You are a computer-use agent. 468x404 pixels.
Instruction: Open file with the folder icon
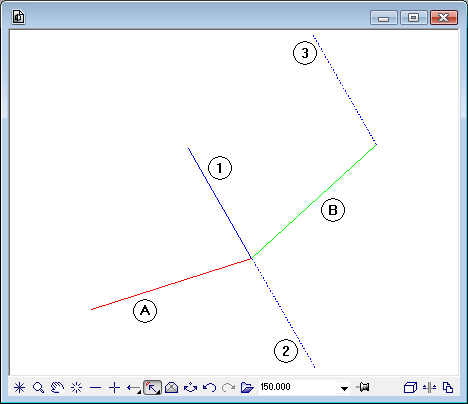coord(247,388)
